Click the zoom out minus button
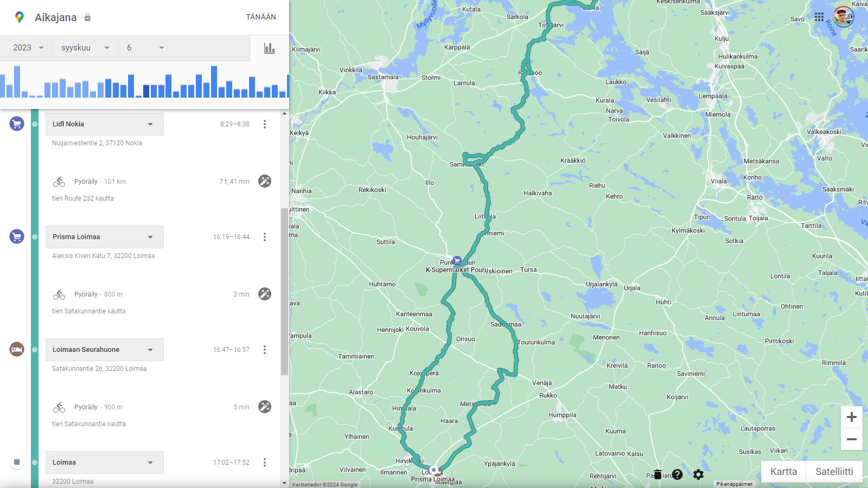 point(851,439)
